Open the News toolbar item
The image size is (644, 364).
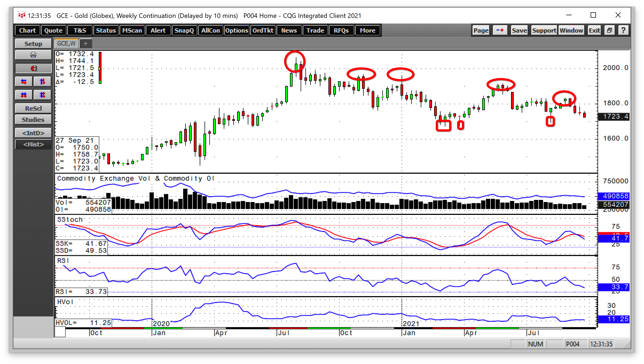(x=289, y=30)
